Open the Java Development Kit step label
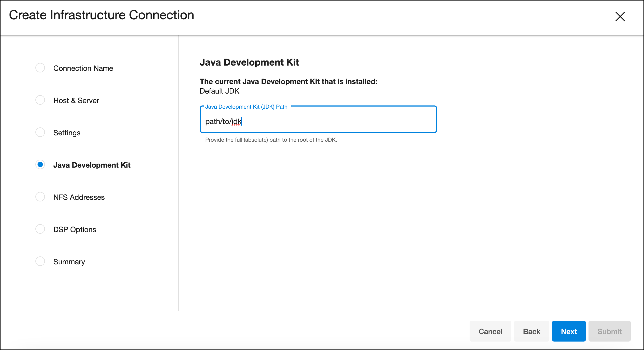644x350 pixels. tap(92, 165)
